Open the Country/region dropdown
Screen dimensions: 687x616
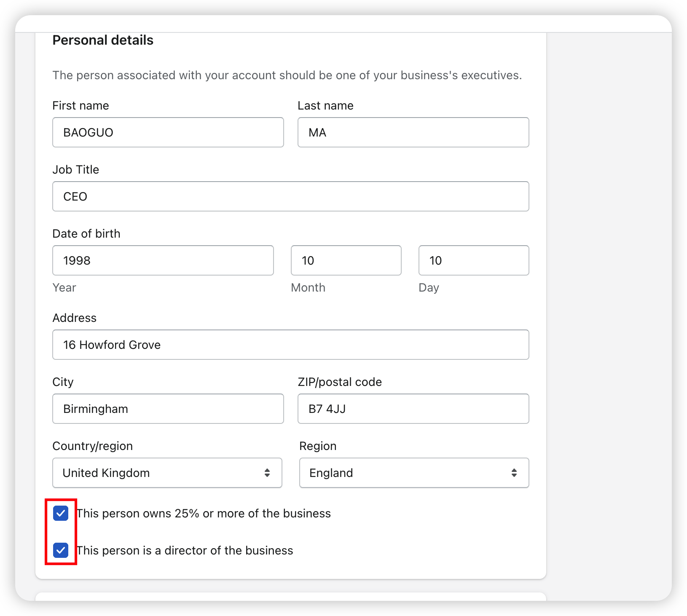coord(167,473)
